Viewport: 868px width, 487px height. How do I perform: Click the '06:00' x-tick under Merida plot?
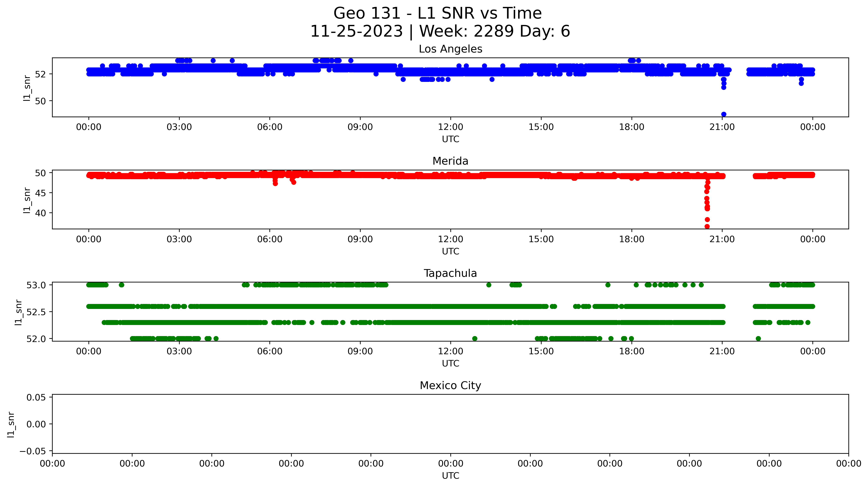coord(270,239)
